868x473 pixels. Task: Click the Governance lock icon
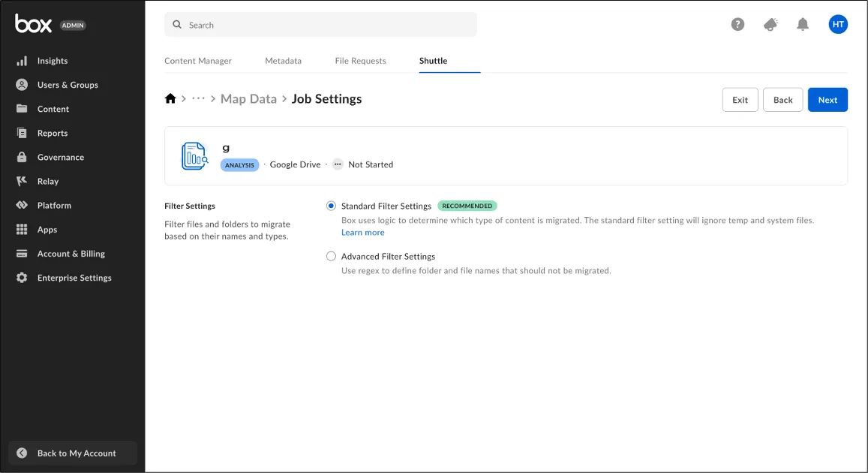22,157
